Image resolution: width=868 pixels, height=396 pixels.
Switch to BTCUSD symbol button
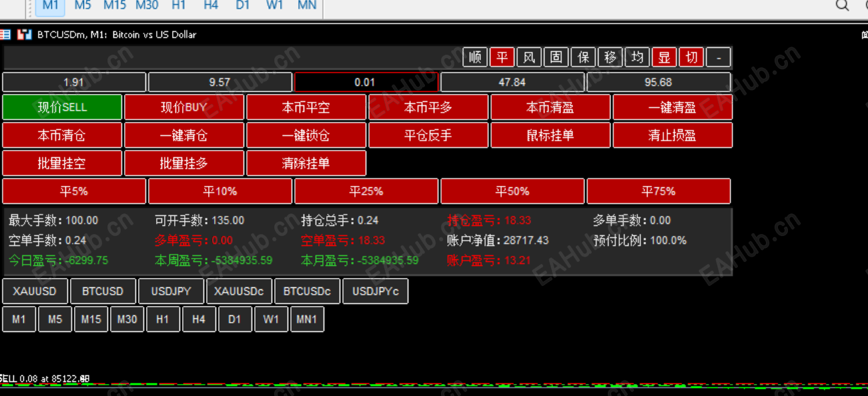103,291
